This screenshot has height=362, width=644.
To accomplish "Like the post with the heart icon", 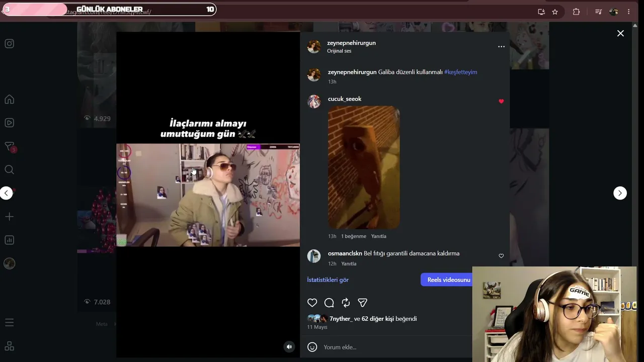I will tap(312, 303).
